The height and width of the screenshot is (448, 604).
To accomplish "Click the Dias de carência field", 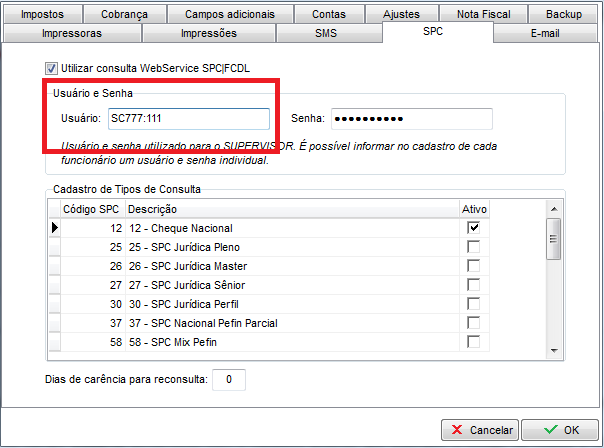I will (229, 380).
